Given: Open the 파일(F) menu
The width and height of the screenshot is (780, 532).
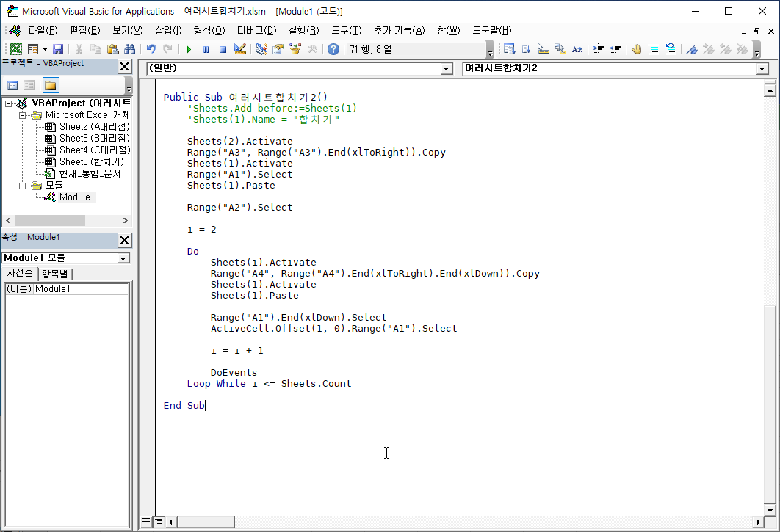Looking at the screenshot, I should [43, 30].
